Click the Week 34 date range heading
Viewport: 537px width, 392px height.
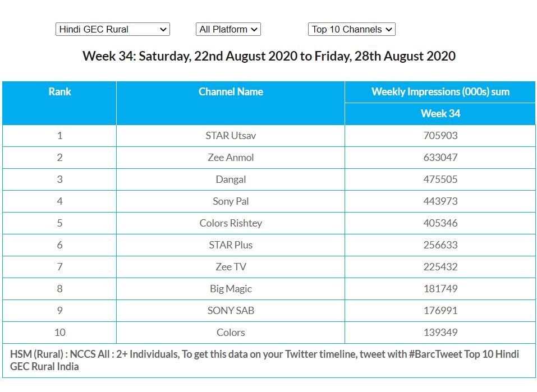[x=269, y=56]
